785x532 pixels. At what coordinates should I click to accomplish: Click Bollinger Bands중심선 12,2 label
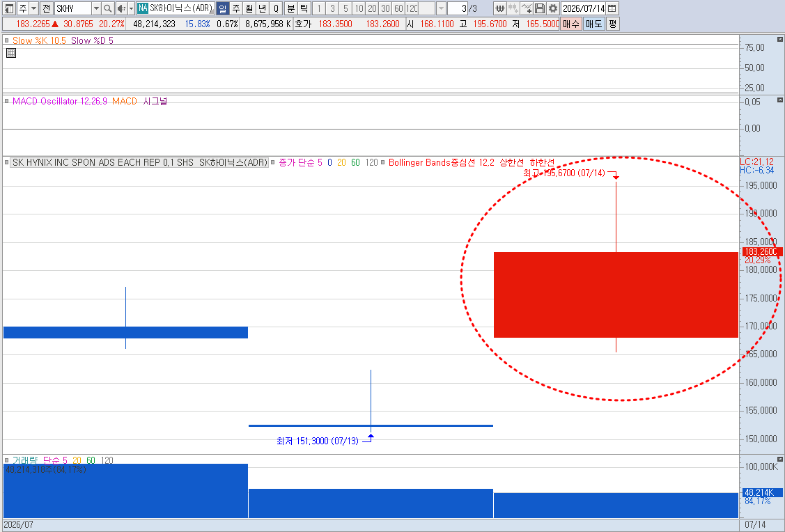[442, 163]
